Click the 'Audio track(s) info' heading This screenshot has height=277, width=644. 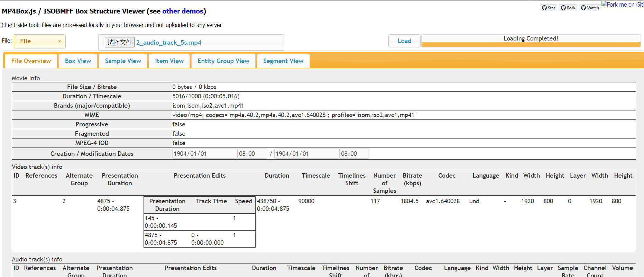pos(37,259)
